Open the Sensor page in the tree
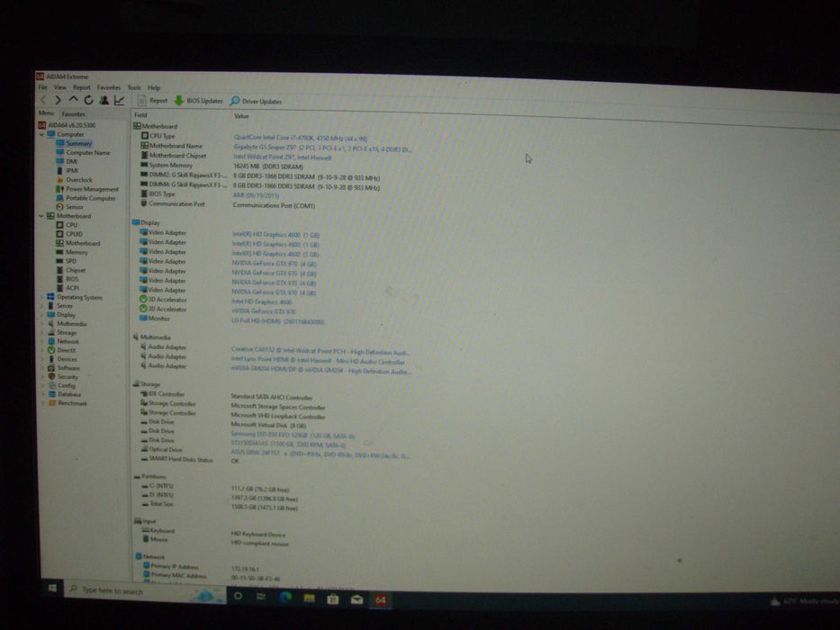The width and height of the screenshot is (840, 630). click(75, 207)
